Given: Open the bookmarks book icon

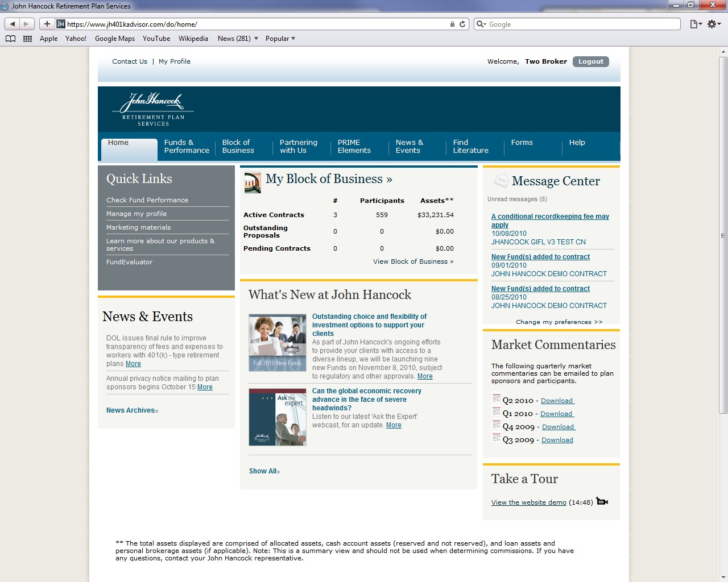Looking at the screenshot, I should coord(10,39).
